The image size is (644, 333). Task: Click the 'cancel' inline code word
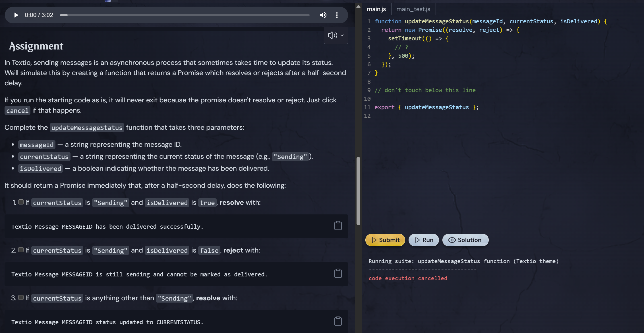(17, 111)
